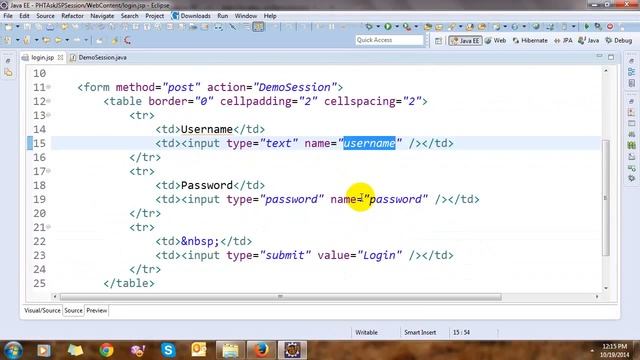
Task: Click the red stop icon at toolbar end
Action: pos(610,27)
